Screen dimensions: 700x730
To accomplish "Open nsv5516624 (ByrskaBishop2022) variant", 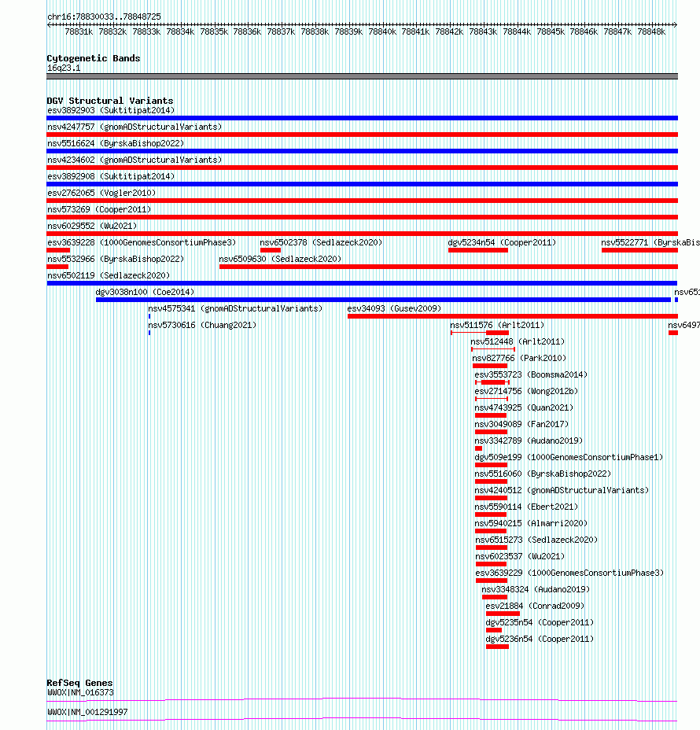I will pyautogui.click(x=116, y=143).
